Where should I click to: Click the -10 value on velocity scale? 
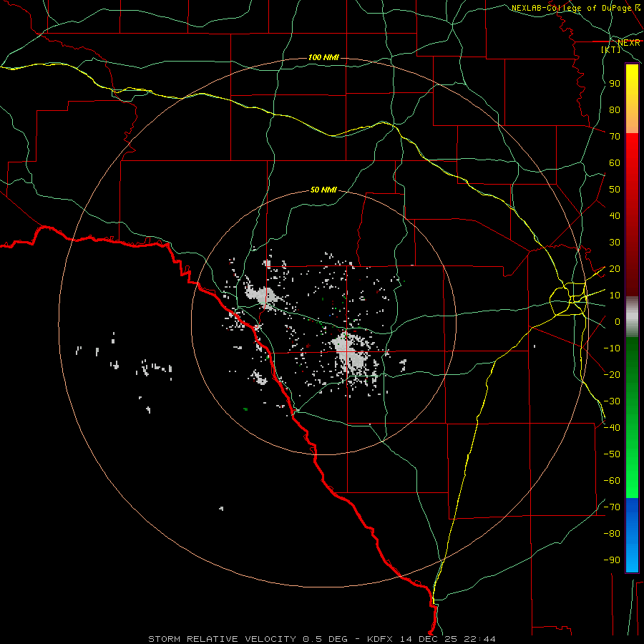pyautogui.click(x=612, y=348)
